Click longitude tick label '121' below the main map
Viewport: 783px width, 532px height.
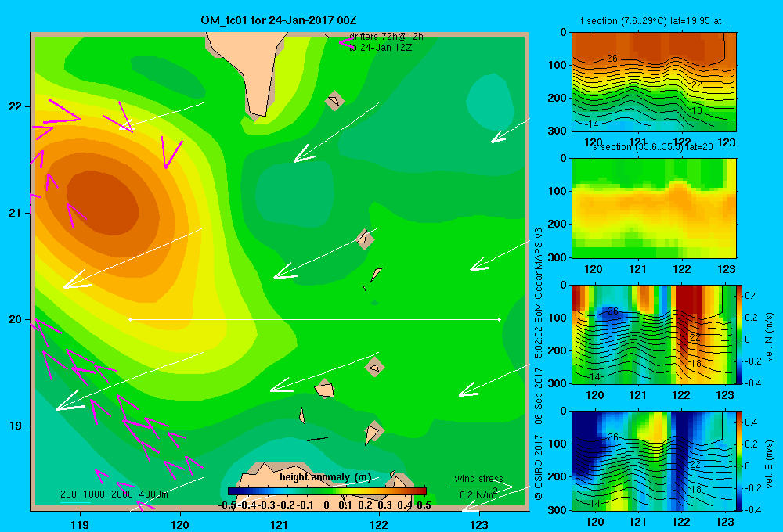point(280,525)
